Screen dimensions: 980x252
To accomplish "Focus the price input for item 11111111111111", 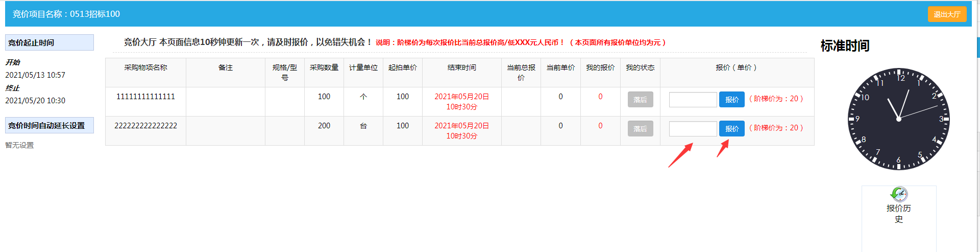I will point(693,100).
